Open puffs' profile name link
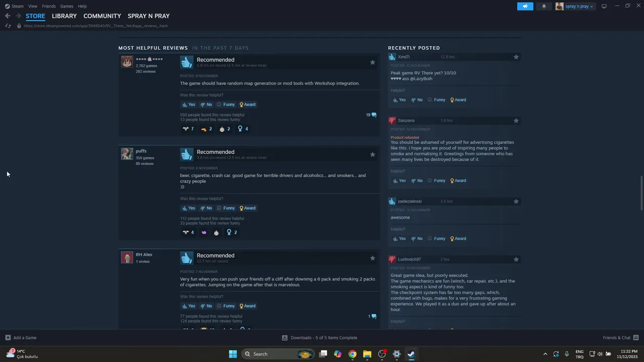 (141, 151)
